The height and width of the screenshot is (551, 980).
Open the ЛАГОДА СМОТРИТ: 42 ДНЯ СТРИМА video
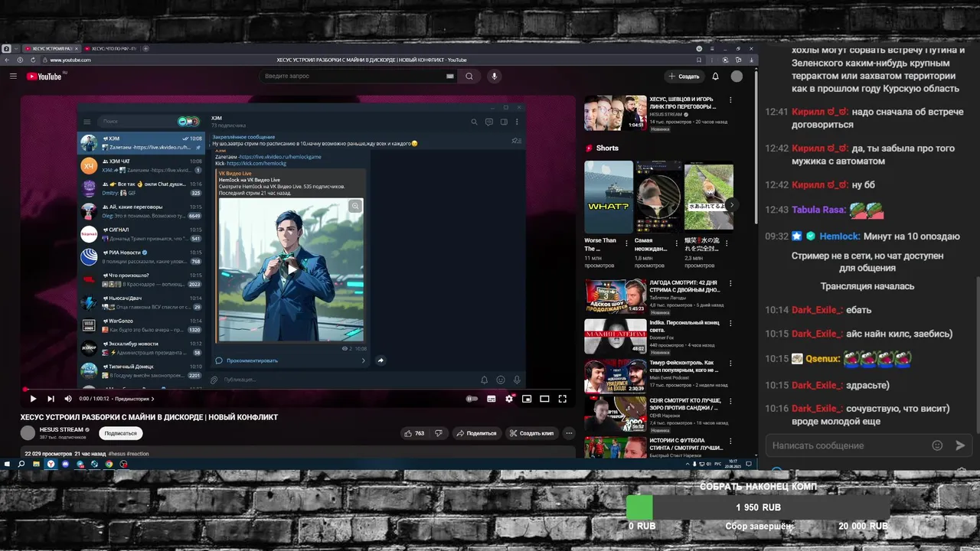[x=616, y=297]
